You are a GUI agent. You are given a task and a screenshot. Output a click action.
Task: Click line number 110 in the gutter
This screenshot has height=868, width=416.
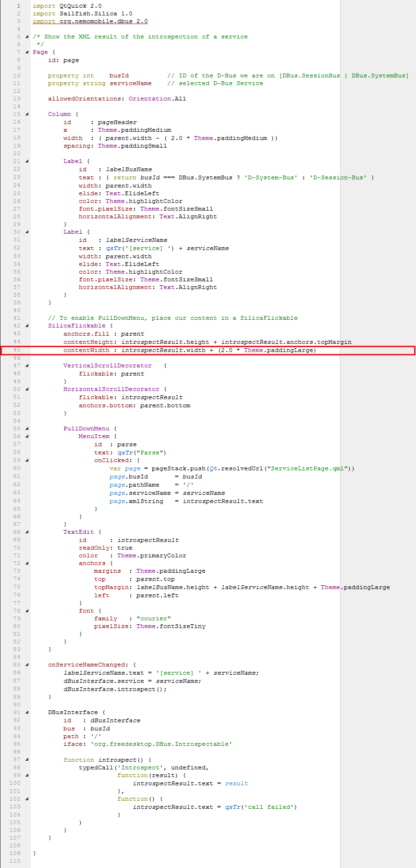[15, 861]
